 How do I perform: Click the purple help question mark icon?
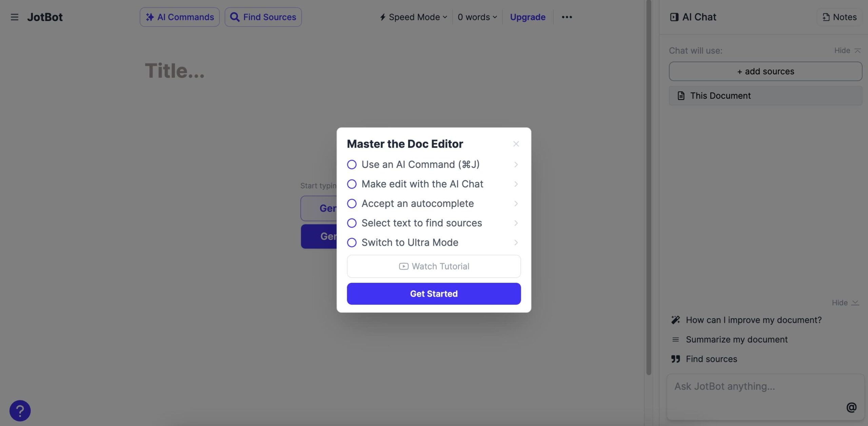[20, 410]
